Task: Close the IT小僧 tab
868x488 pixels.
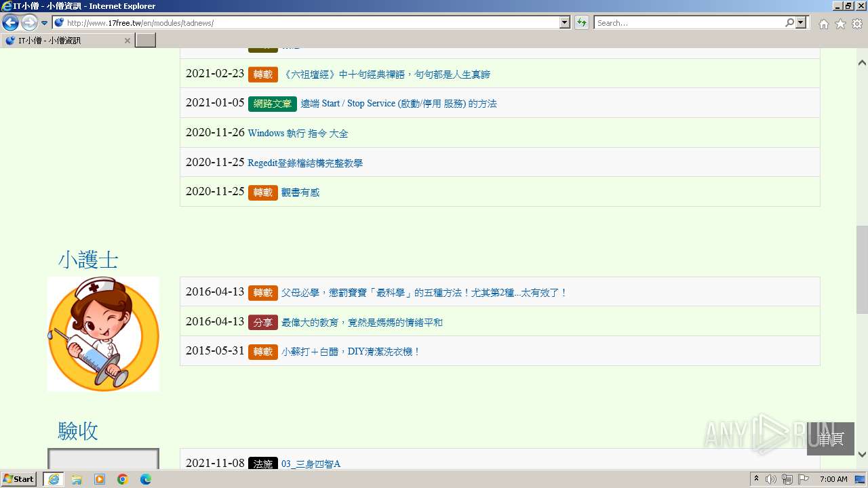Action: pos(127,41)
